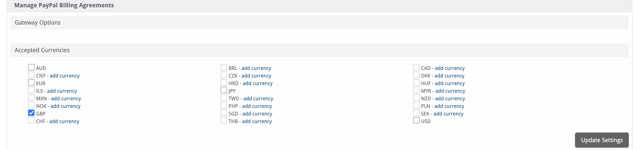Click add currency next to MXN
Screen dimensions: 644x150
pos(66,98)
